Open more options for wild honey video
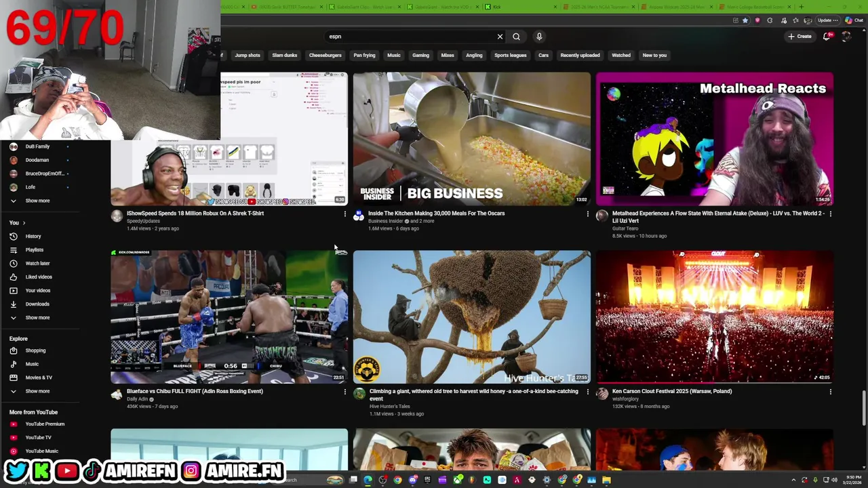This screenshot has height=488, width=868. [588, 392]
